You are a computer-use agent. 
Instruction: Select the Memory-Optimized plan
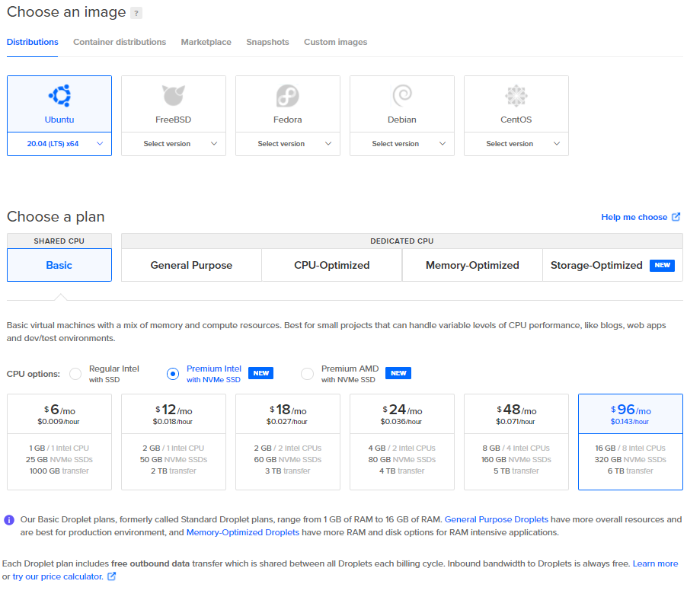point(472,265)
